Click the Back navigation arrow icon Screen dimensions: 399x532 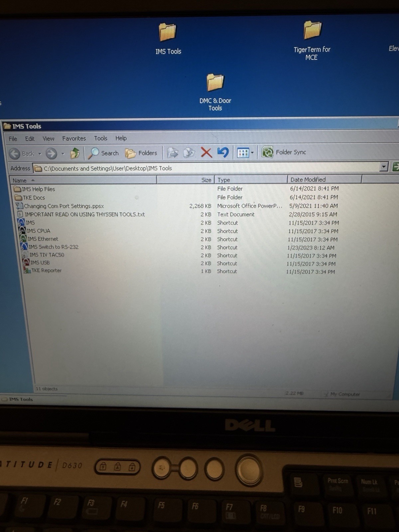coord(15,153)
